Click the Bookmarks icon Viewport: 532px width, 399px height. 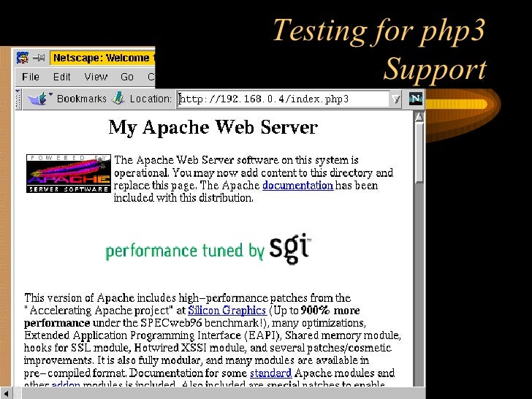point(39,99)
